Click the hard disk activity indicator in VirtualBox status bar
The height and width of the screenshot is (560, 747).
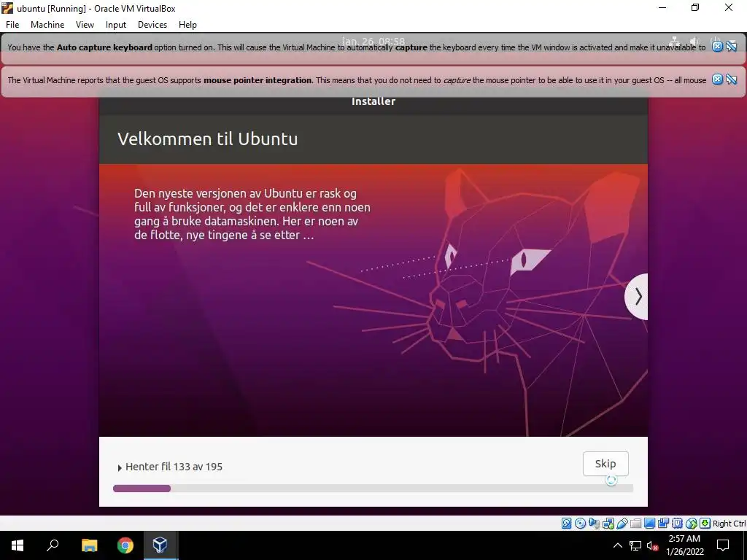click(566, 524)
